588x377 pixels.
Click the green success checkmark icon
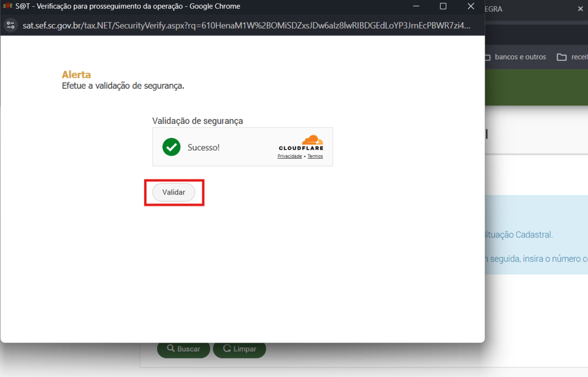171,147
